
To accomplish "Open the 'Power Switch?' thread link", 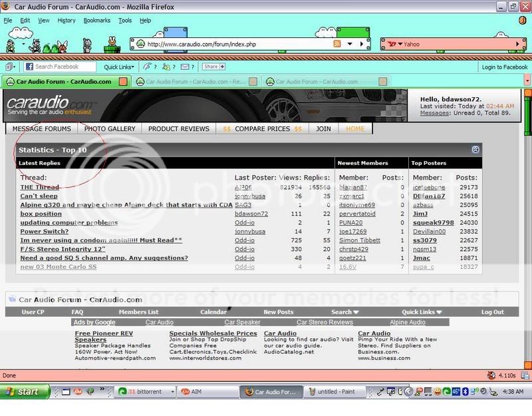I will (x=44, y=231).
